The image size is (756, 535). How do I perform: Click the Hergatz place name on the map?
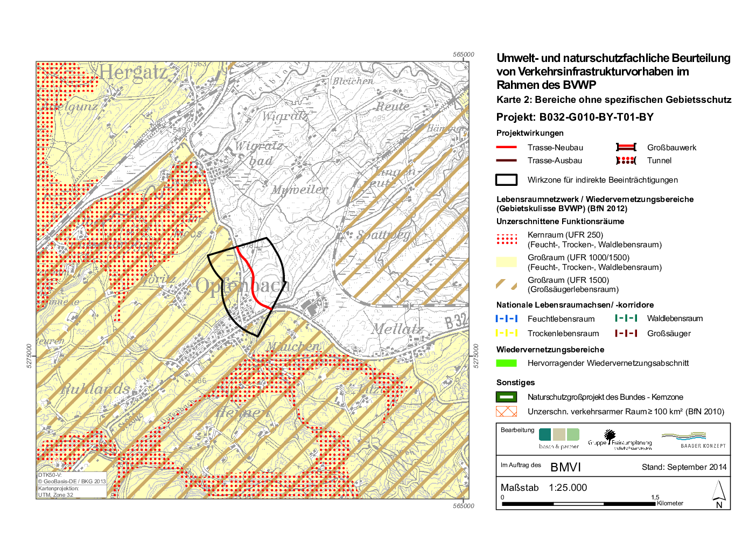click(132, 72)
